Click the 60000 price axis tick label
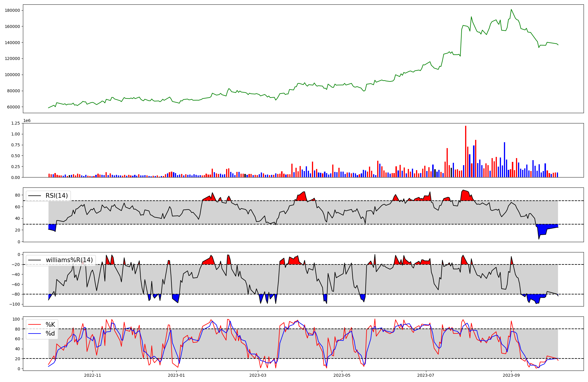Image resolution: width=588 pixels, height=382 pixels. (x=14, y=107)
